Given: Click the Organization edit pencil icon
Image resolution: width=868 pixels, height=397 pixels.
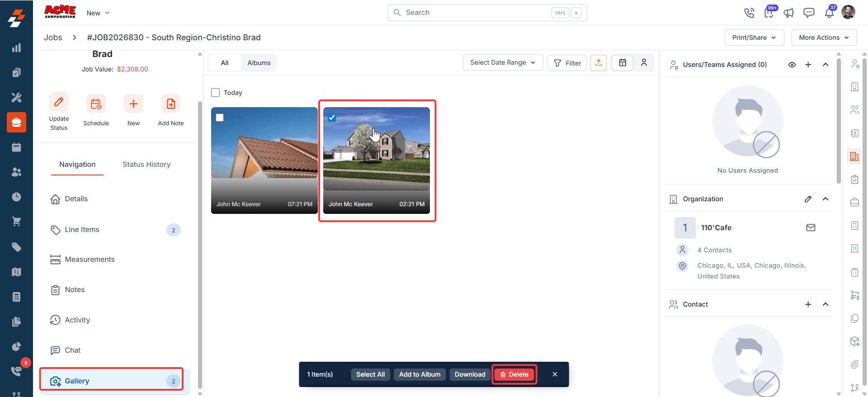Looking at the screenshot, I should pyautogui.click(x=808, y=199).
